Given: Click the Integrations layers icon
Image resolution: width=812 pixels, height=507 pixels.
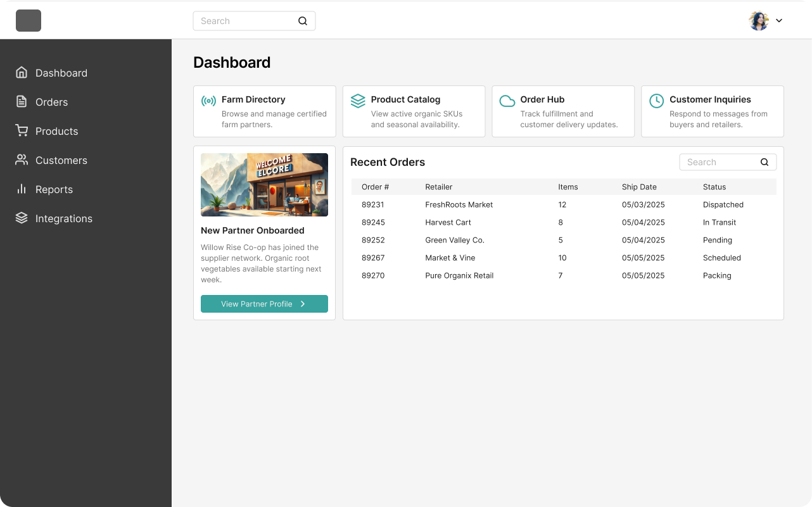Looking at the screenshot, I should (22, 218).
